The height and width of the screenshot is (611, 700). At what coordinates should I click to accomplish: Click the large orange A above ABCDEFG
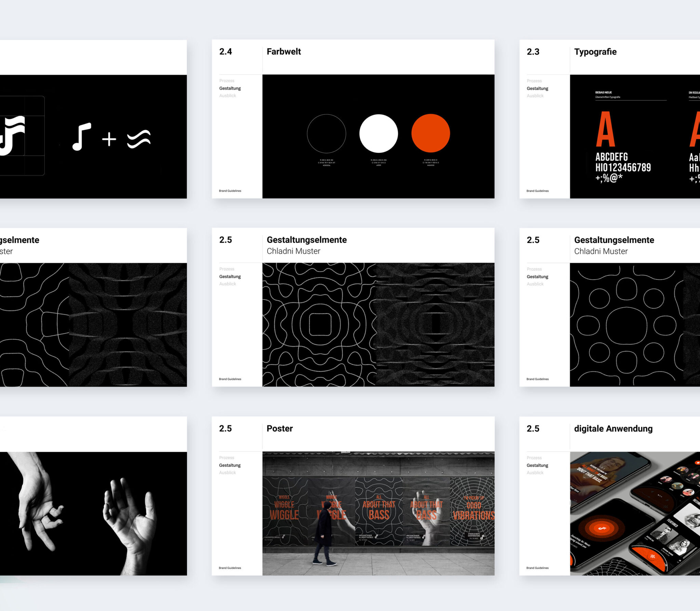pos(605,129)
